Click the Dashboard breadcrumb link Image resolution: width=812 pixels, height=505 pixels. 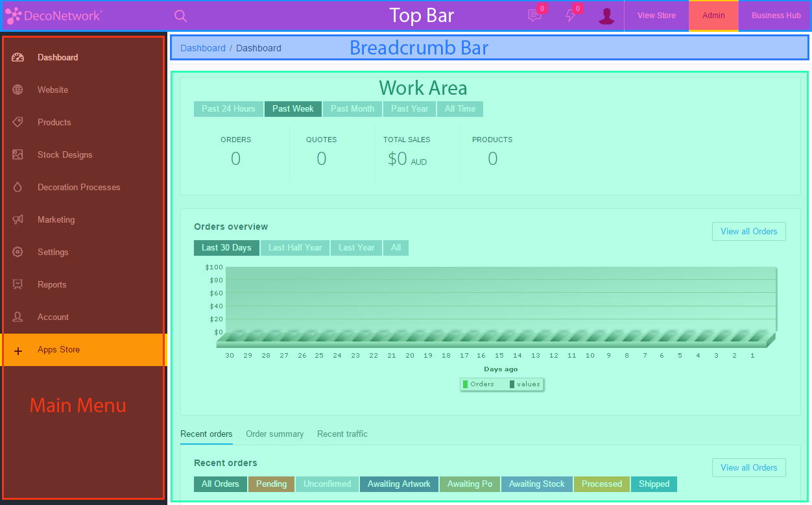tap(203, 48)
